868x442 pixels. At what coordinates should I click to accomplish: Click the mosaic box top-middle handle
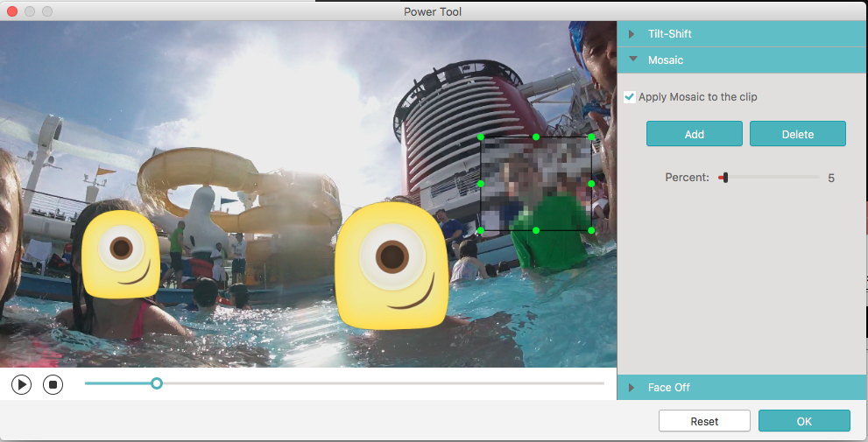[536, 137]
